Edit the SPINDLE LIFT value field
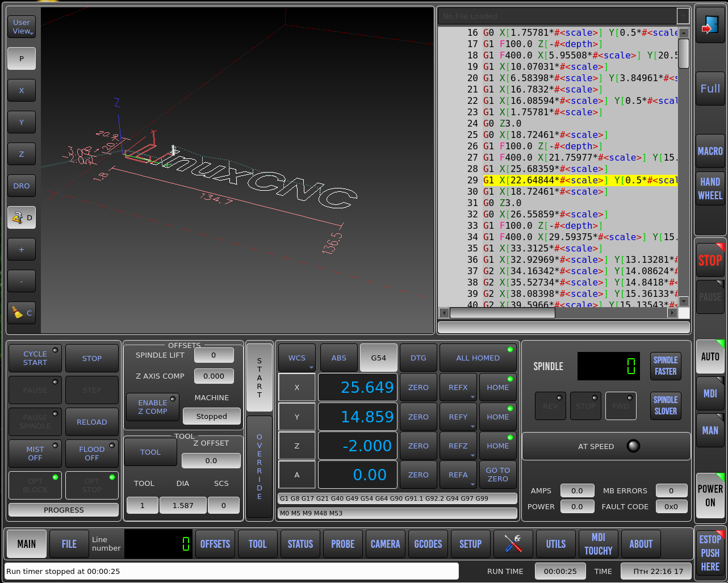The image size is (728, 583). pos(214,355)
